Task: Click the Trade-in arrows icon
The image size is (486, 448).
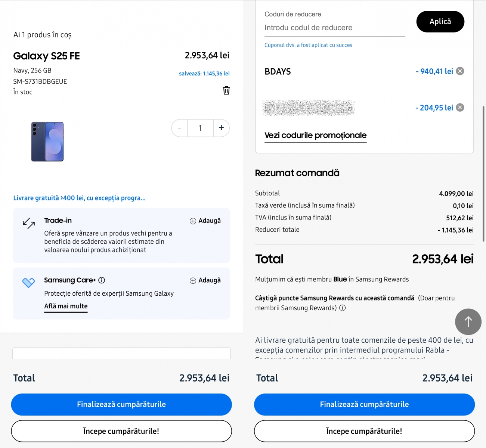Action: [x=29, y=223]
